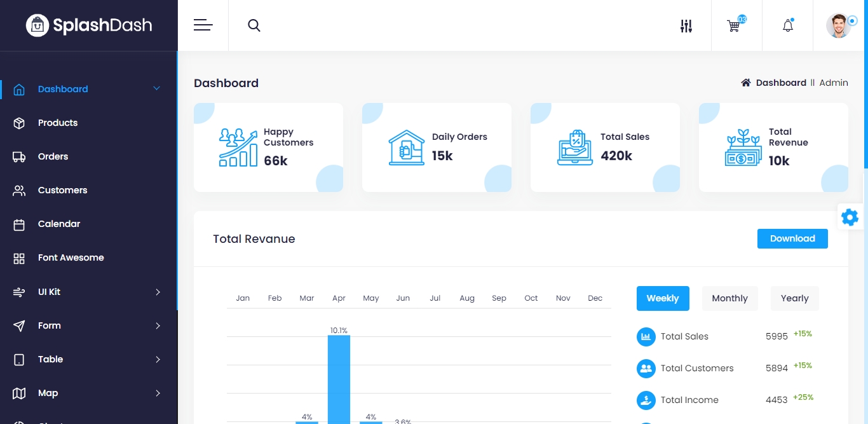Viewport: 868px width, 424px height.
Task: Switch the chart to Yearly view
Action: click(794, 298)
